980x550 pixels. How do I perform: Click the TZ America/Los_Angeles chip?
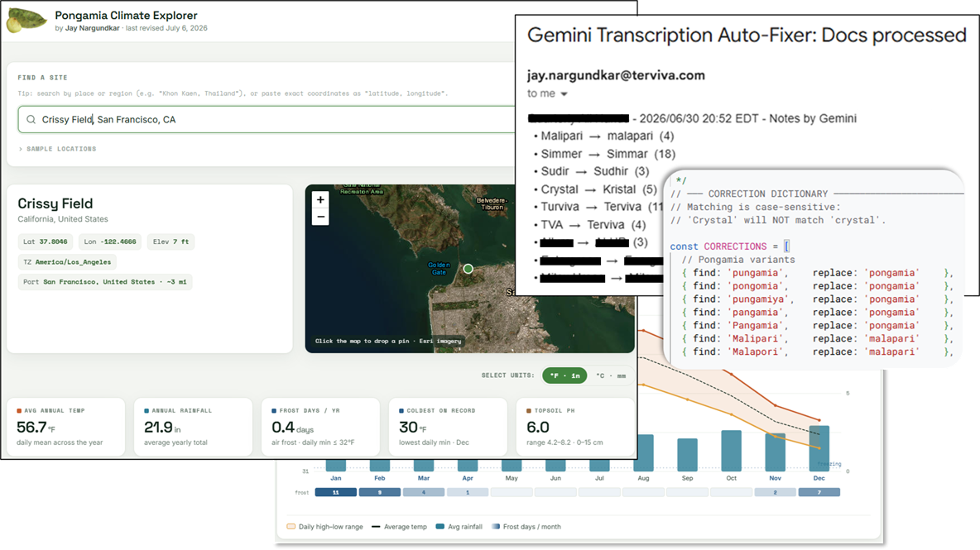(x=67, y=262)
